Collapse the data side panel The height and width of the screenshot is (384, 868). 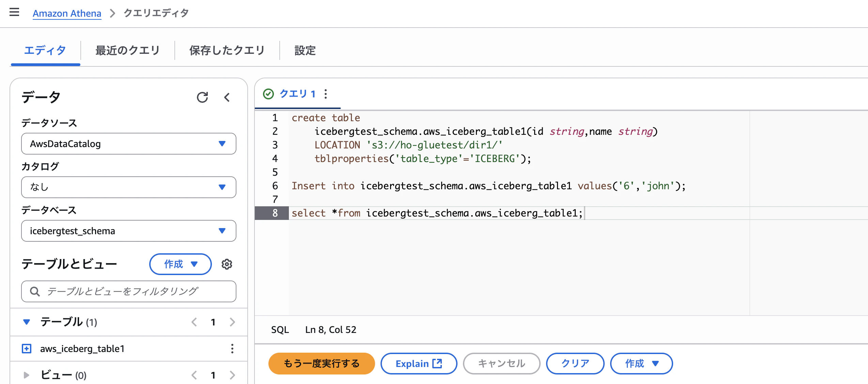227,97
